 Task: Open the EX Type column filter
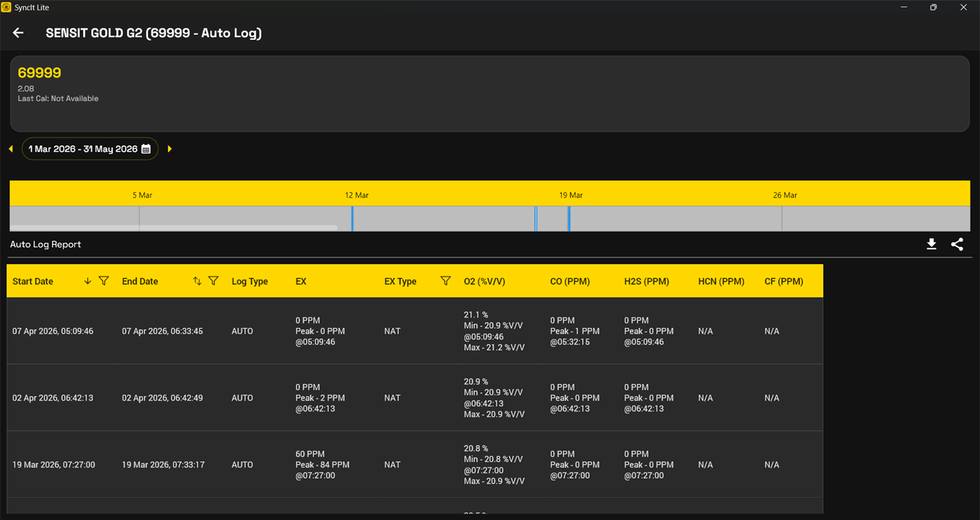(446, 281)
